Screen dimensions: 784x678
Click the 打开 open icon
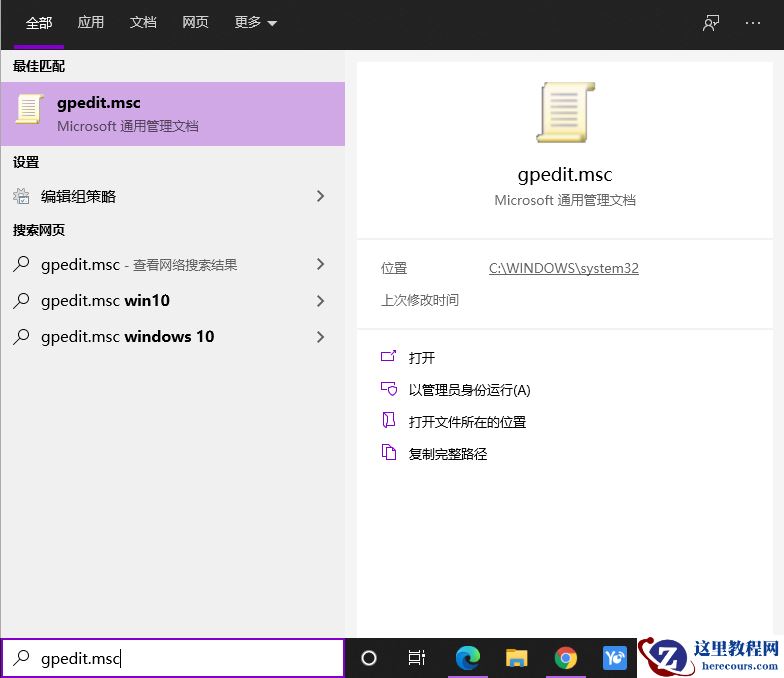388,356
